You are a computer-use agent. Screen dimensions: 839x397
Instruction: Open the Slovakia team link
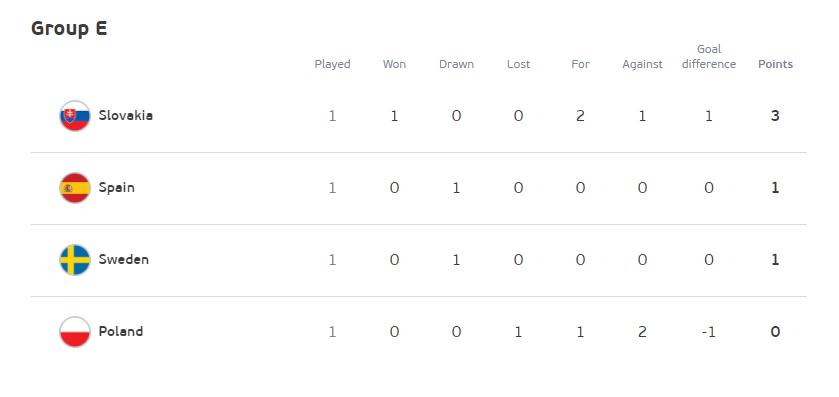click(x=126, y=116)
